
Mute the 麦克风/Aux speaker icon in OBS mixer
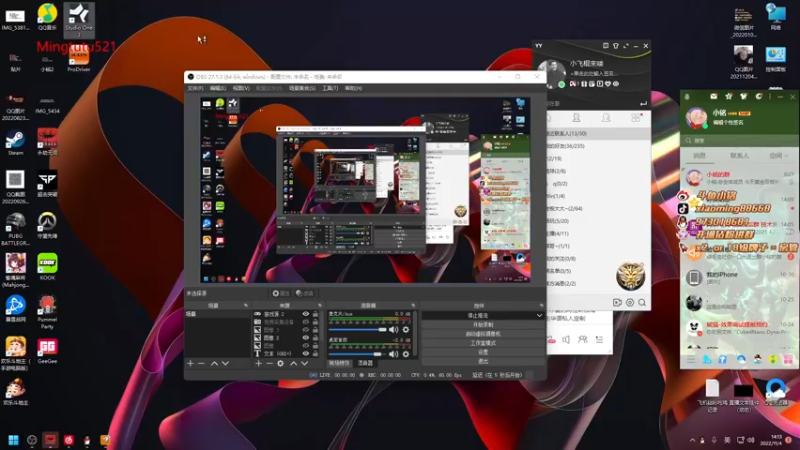click(393, 330)
